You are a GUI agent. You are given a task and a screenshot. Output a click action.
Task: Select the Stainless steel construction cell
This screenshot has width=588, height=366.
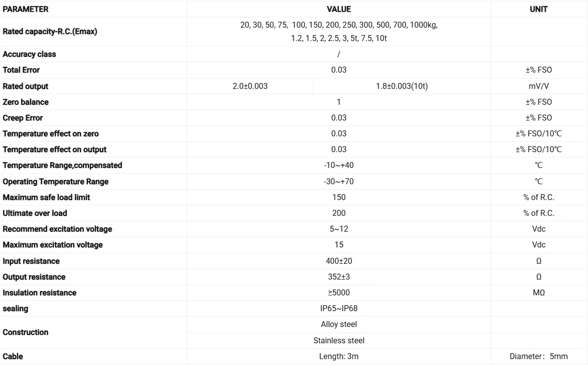pos(338,340)
